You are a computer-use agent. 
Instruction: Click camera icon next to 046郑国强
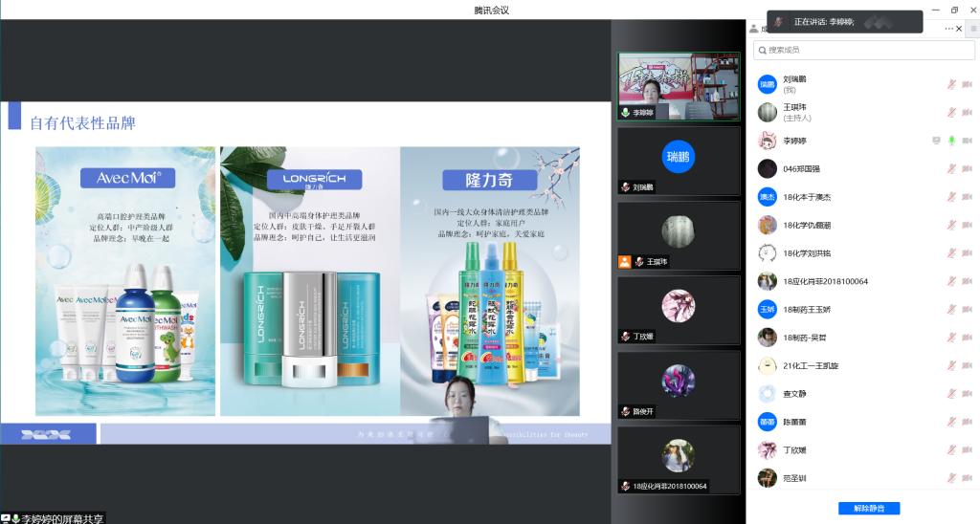click(x=967, y=168)
